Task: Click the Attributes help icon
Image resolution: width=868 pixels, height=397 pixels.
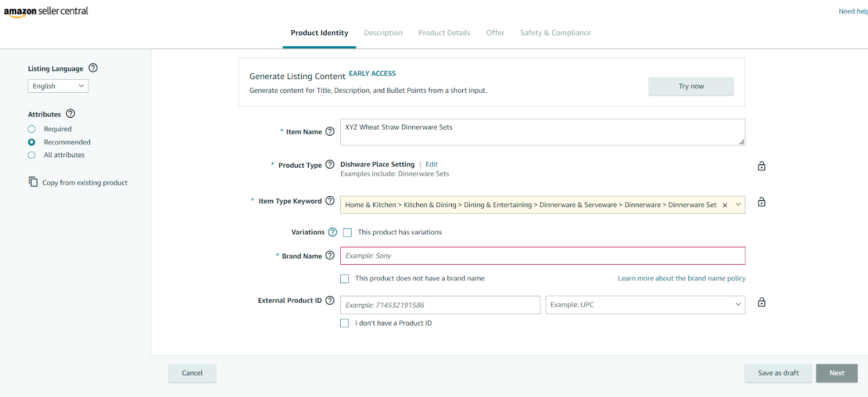Action: pyautogui.click(x=71, y=114)
